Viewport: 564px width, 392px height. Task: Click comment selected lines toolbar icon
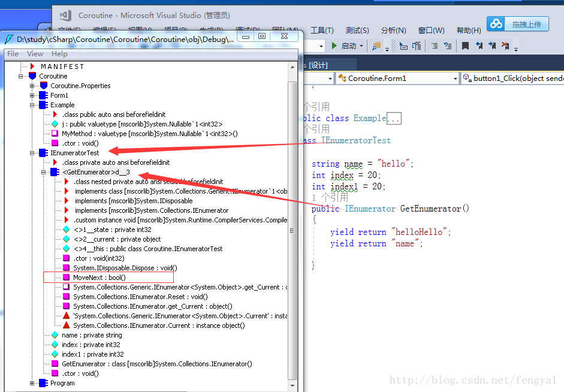coord(448,46)
